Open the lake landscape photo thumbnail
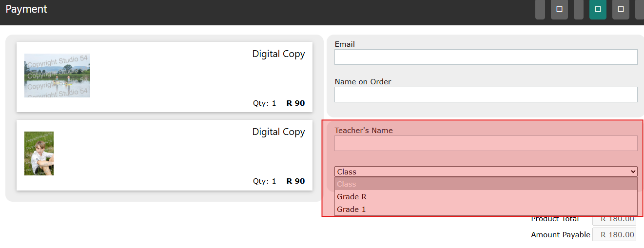Screen dimensions: 644x248 point(57,76)
